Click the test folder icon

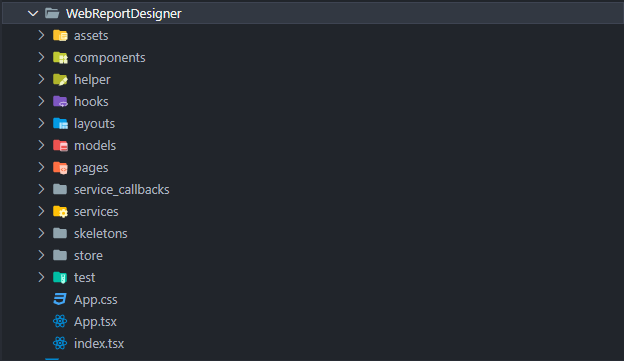pyautogui.click(x=60, y=277)
